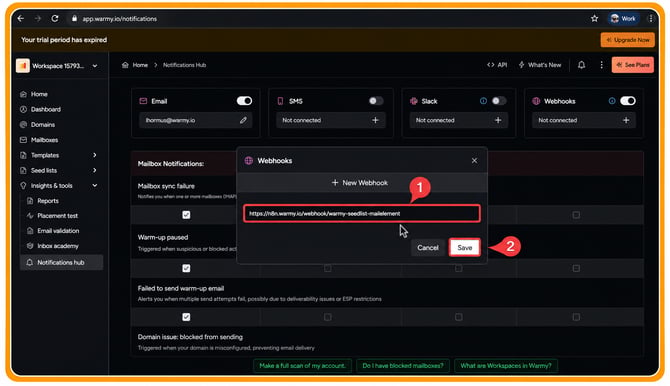Add SMS connection with plus icon

click(x=375, y=121)
